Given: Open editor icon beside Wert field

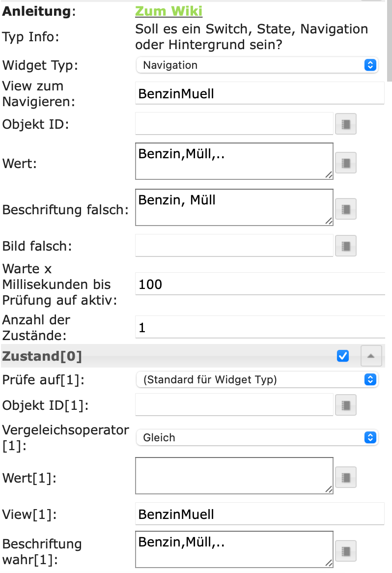Looking at the screenshot, I should coord(345,162).
